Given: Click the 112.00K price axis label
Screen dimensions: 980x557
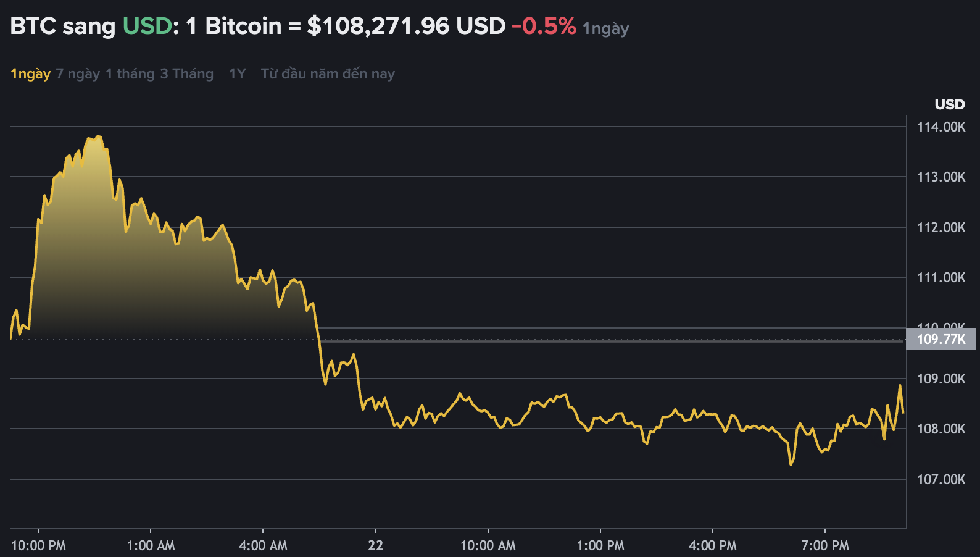Looking at the screenshot, I should tap(941, 228).
